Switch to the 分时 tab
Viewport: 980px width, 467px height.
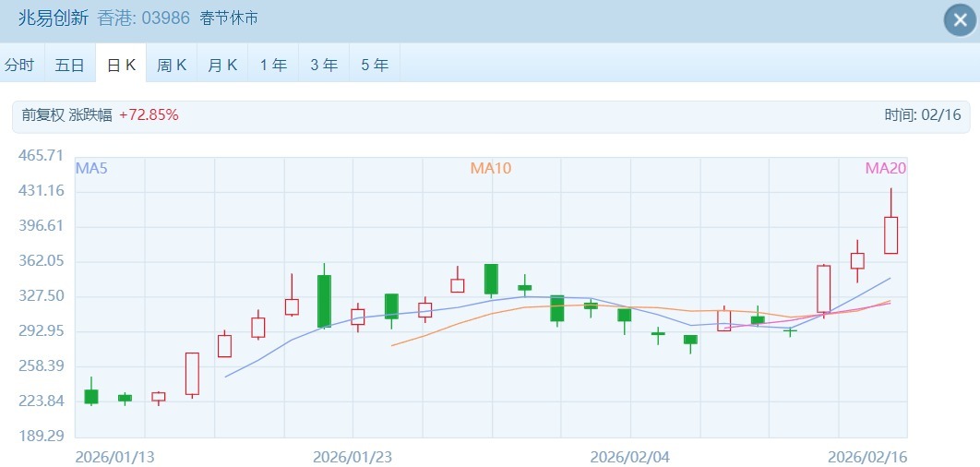pyautogui.click(x=20, y=65)
